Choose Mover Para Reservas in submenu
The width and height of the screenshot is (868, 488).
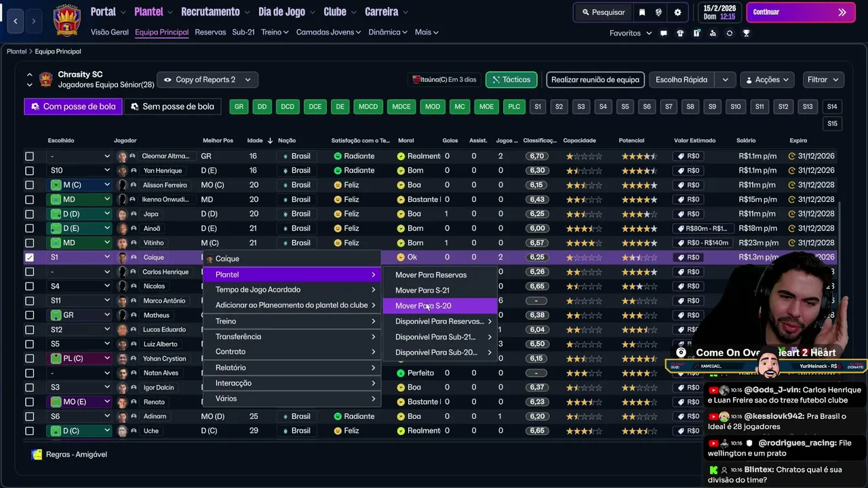coord(439,274)
